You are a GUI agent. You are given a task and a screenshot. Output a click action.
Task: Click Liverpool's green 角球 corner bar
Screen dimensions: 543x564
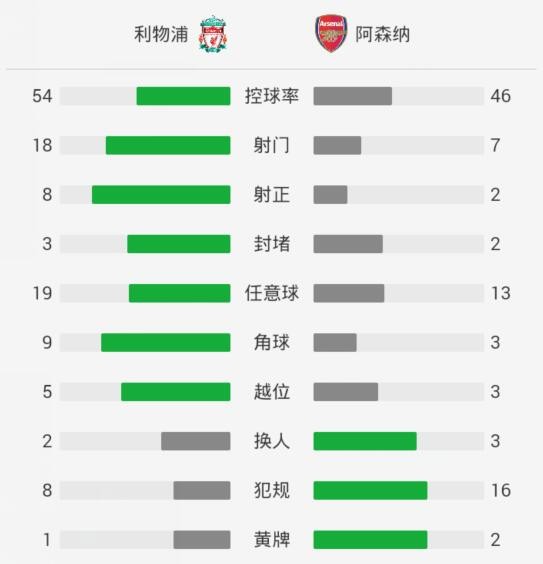[x=166, y=342]
